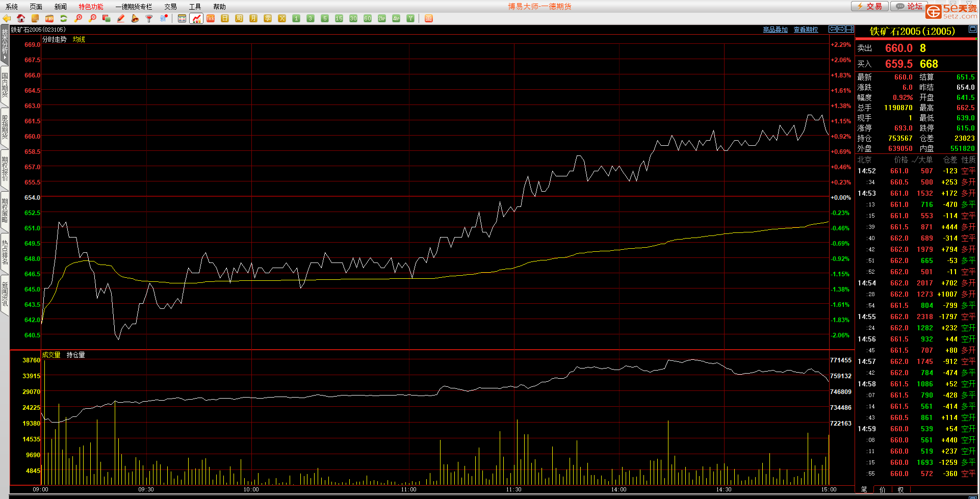
Task: Select the intraday trend chart icon
Action: click(196, 18)
